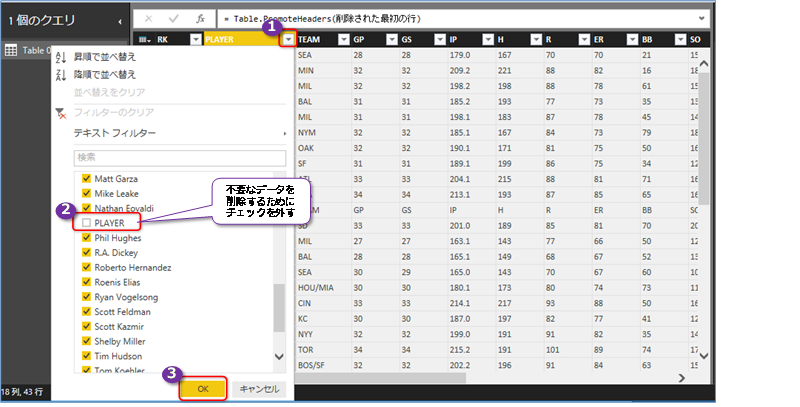This screenshot has height=407, width=800.
Task: Open the table corner menu icon
Action: [x=144, y=39]
